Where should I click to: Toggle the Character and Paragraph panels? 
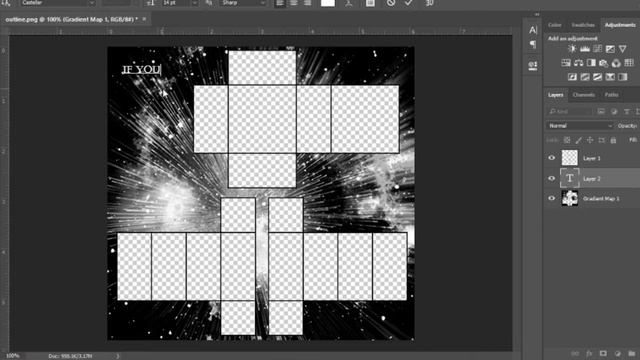click(370, 3)
